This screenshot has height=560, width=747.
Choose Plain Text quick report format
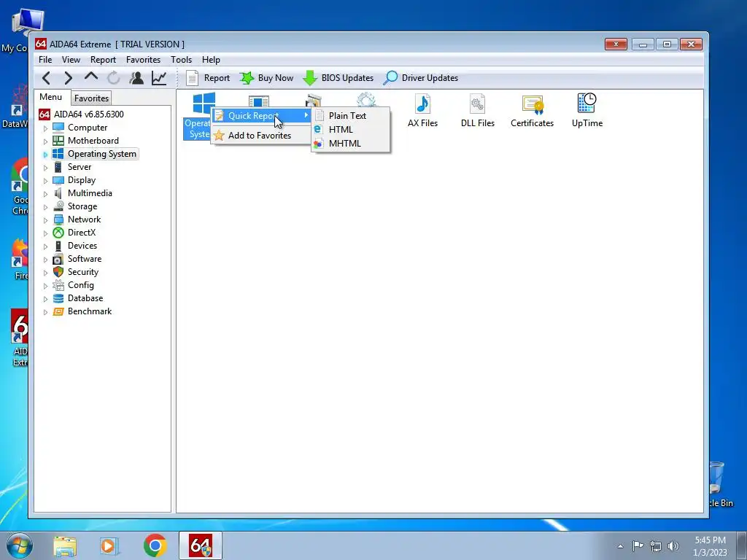coord(350,116)
